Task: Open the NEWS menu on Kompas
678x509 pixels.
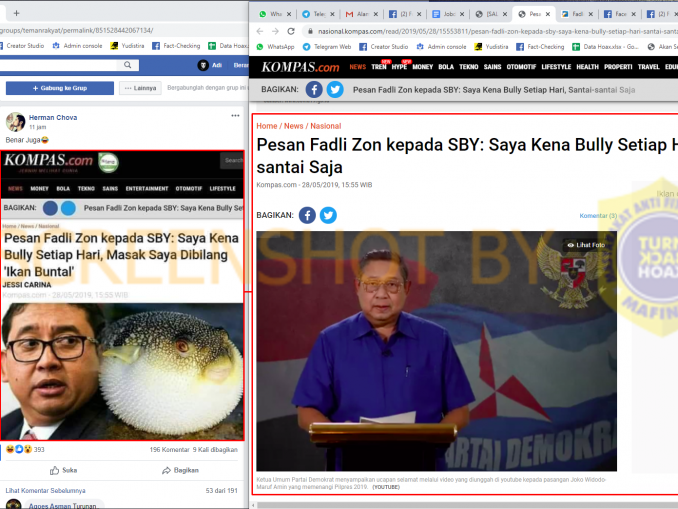Action: [x=358, y=67]
